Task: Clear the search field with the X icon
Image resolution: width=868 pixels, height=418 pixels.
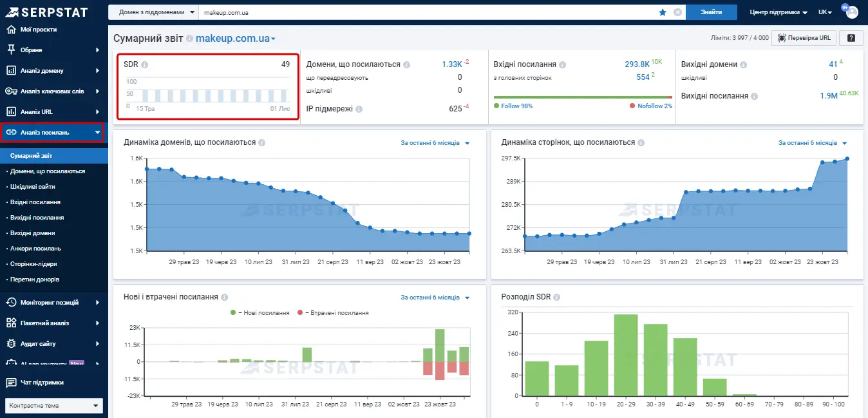Action: [x=677, y=12]
